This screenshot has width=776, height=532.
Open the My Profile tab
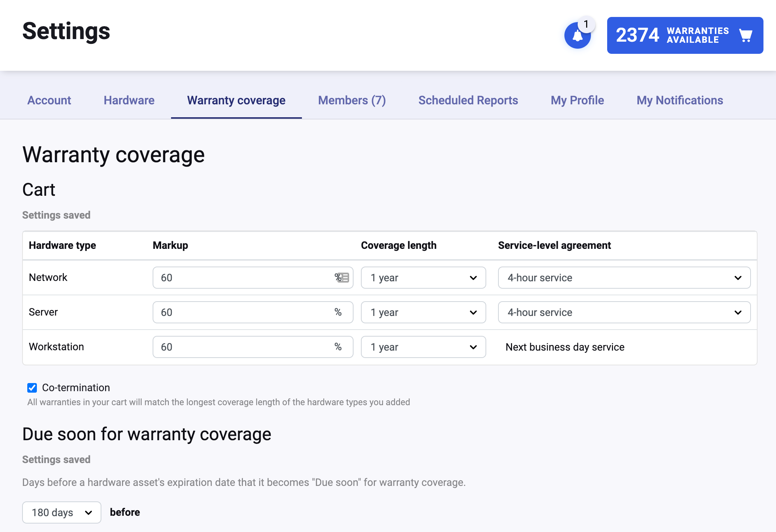[x=577, y=100]
